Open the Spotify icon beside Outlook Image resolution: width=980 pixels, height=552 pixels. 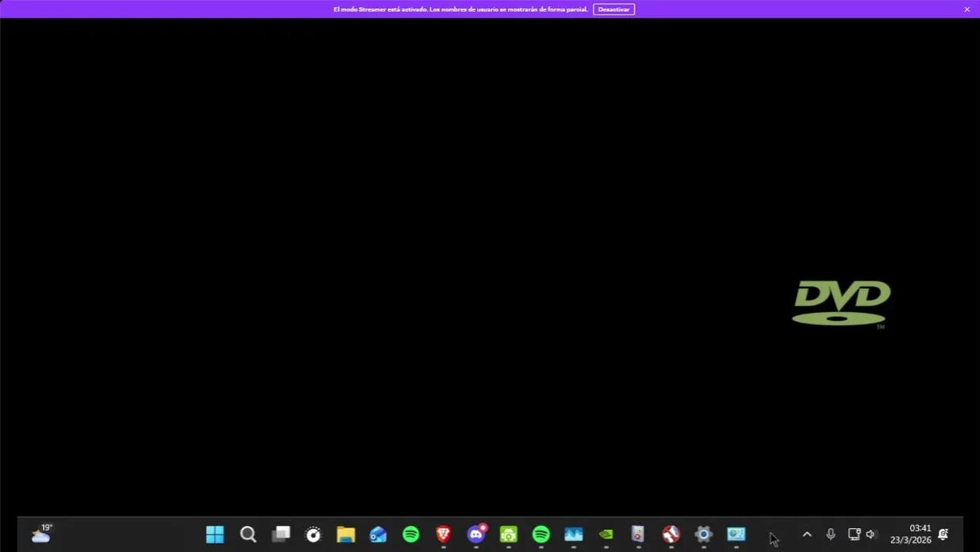pyautogui.click(x=411, y=534)
